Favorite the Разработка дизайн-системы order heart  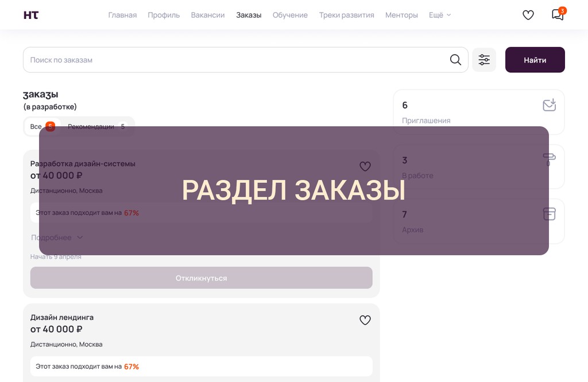(x=365, y=166)
